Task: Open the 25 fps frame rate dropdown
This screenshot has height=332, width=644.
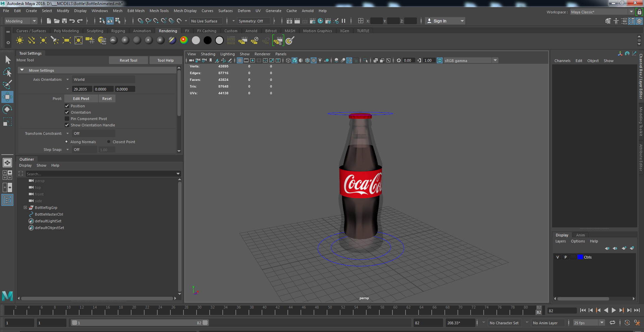Action: coord(589,323)
